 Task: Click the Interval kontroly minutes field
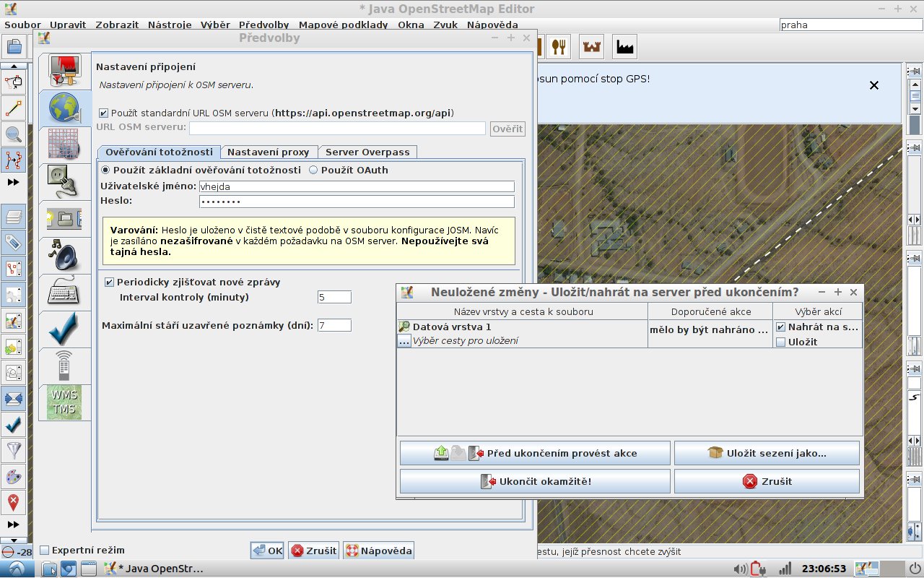point(334,297)
